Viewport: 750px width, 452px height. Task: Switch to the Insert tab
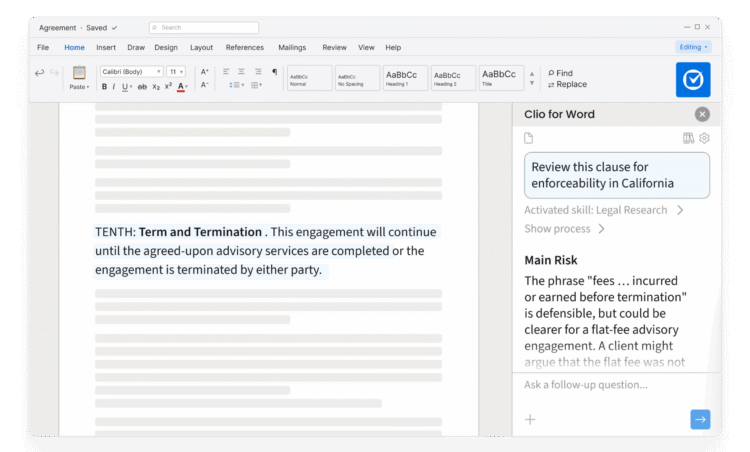106,47
